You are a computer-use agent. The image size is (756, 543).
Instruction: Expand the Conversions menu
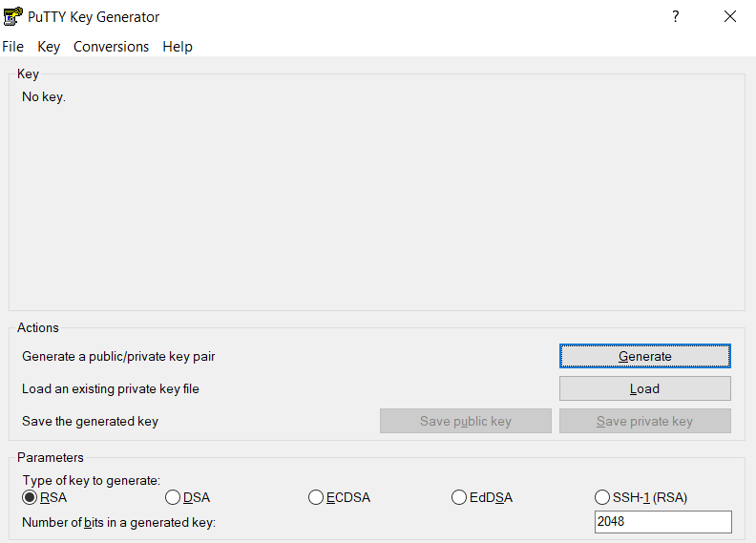[x=111, y=47]
